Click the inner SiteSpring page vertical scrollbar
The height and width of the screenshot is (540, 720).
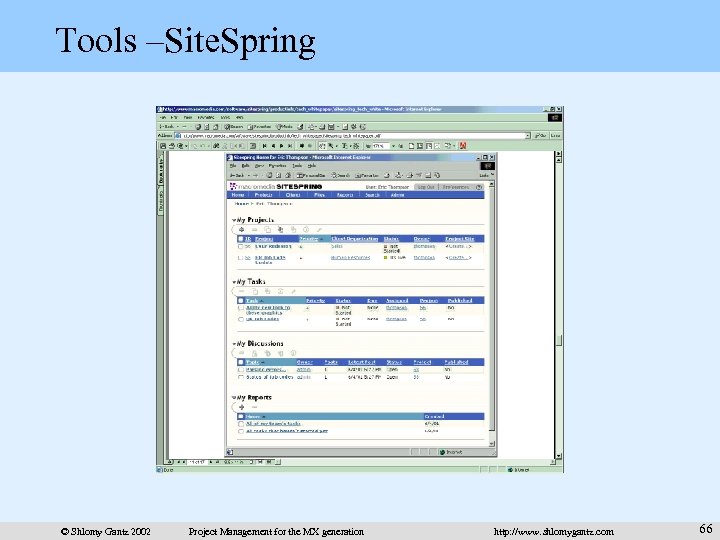tap(492, 312)
